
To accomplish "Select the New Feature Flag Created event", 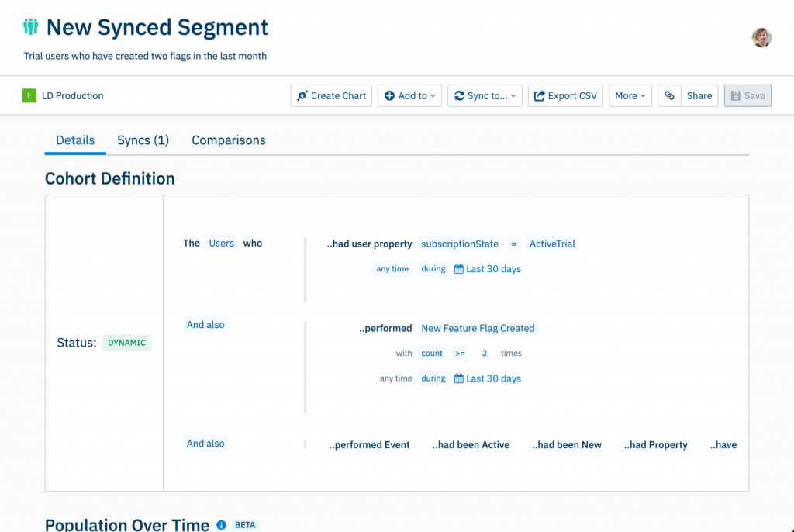I will tap(478, 328).
